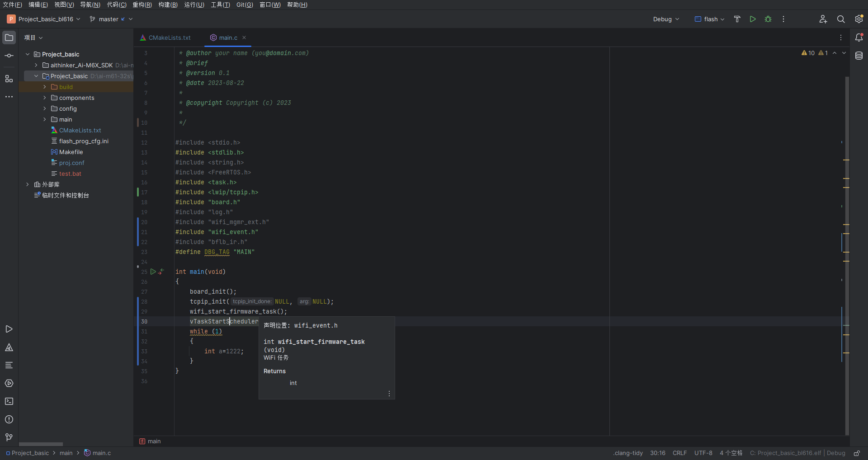Click the Build hammer icon
The image size is (868, 460).
(737, 19)
